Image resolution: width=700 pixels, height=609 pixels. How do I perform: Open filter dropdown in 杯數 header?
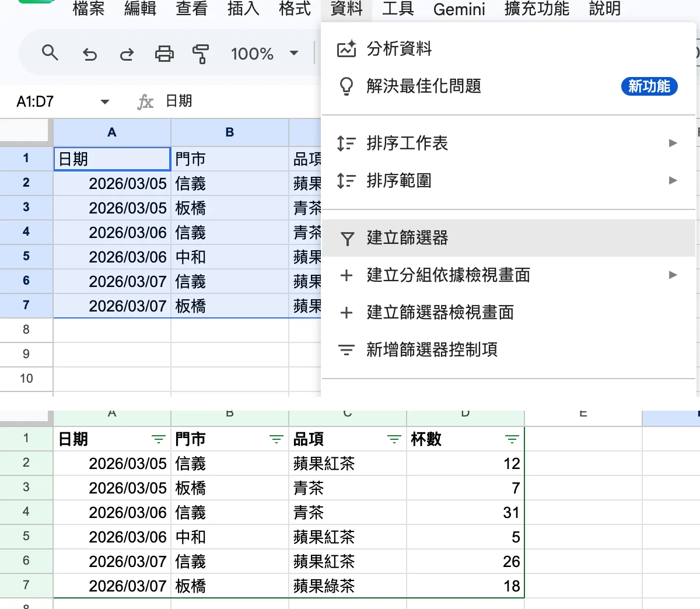coord(512,439)
